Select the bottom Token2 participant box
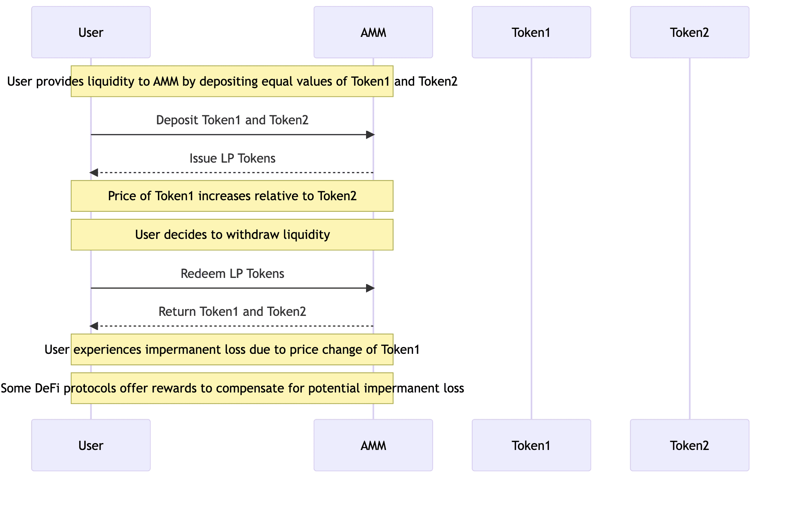 point(689,445)
